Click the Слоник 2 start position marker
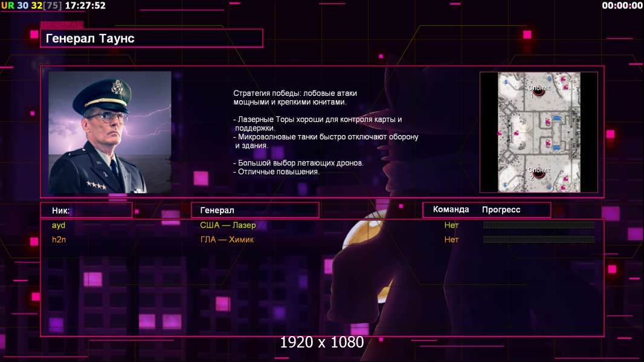 point(538,173)
